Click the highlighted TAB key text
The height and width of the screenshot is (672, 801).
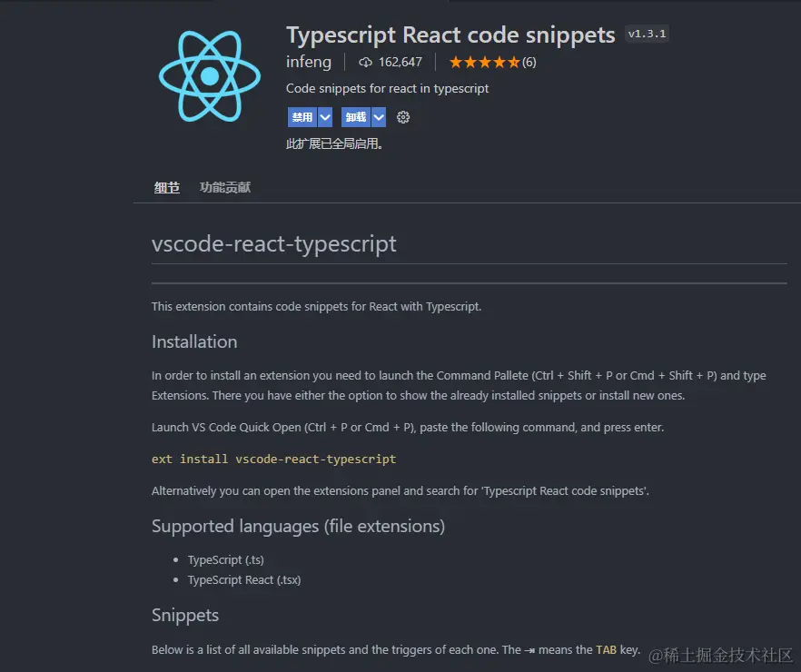tap(607, 650)
